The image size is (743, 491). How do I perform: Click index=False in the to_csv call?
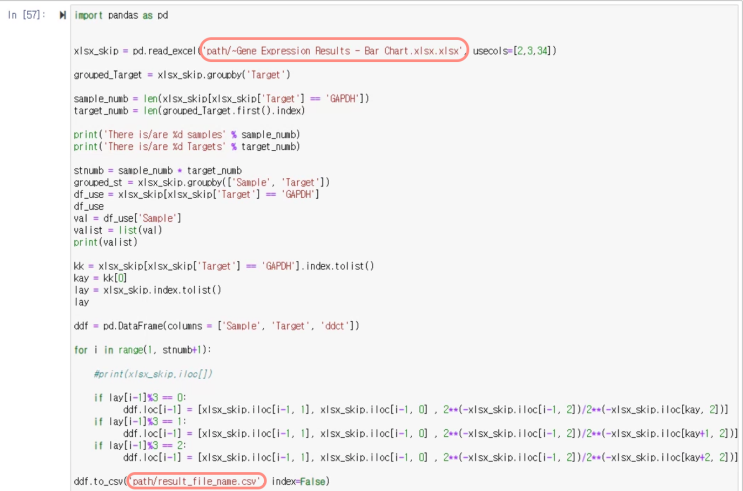(x=300, y=482)
